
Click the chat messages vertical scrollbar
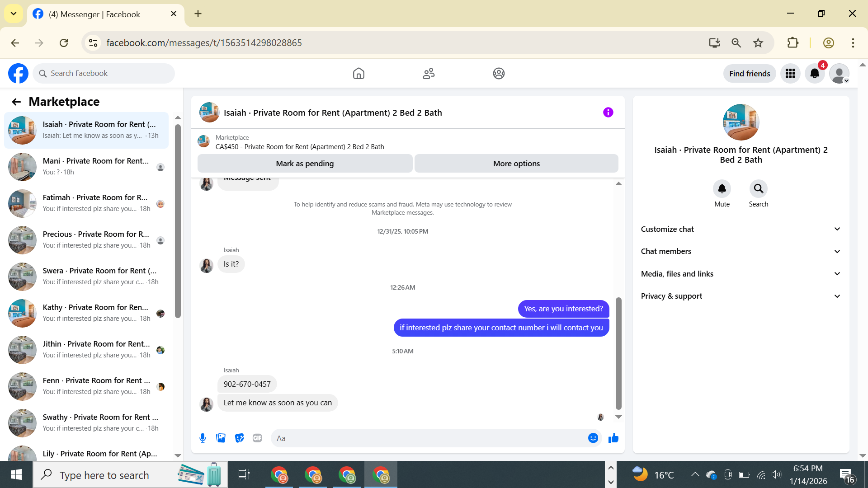coord(618,352)
